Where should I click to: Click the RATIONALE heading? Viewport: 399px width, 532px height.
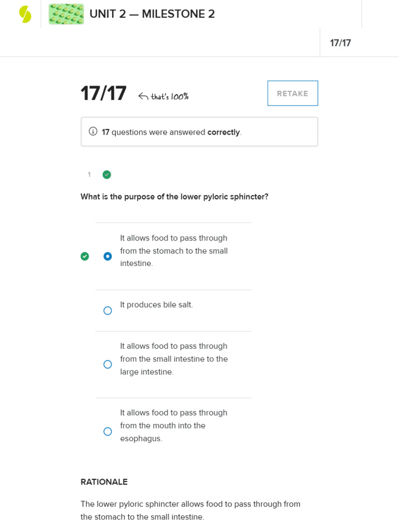104,482
